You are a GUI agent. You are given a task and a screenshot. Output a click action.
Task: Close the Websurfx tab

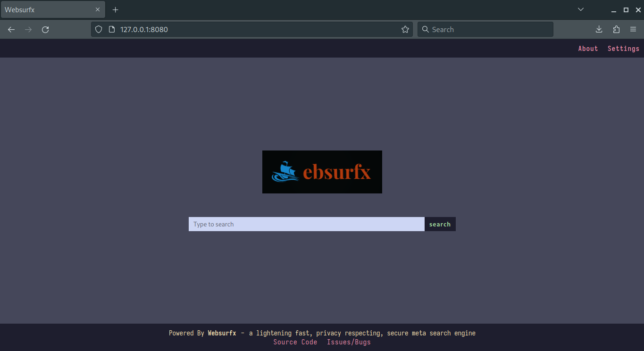pyautogui.click(x=98, y=9)
